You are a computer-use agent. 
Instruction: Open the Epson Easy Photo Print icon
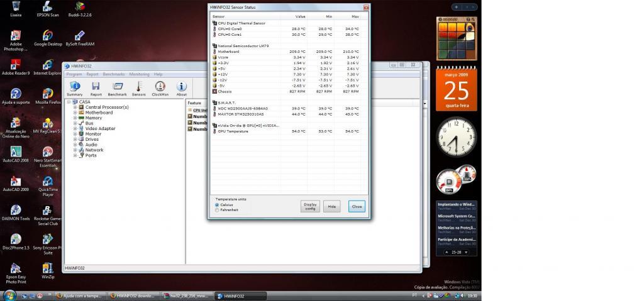pyautogui.click(x=16, y=273)
